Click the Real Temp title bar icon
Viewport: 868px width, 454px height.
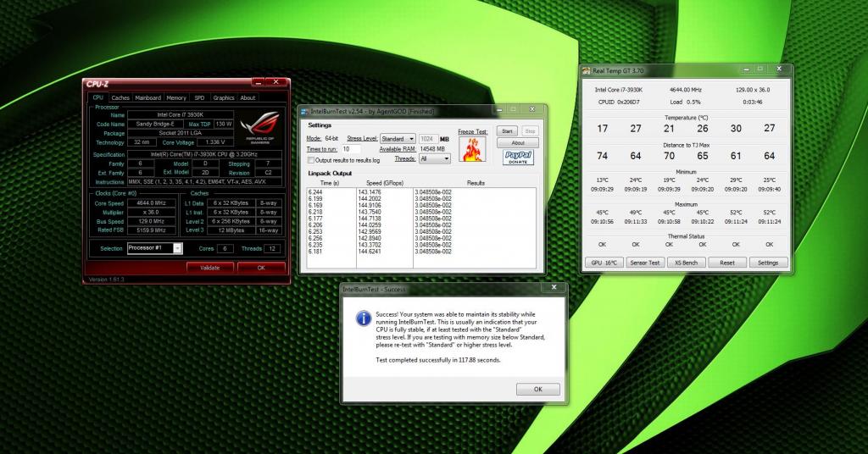click(587, 70)
